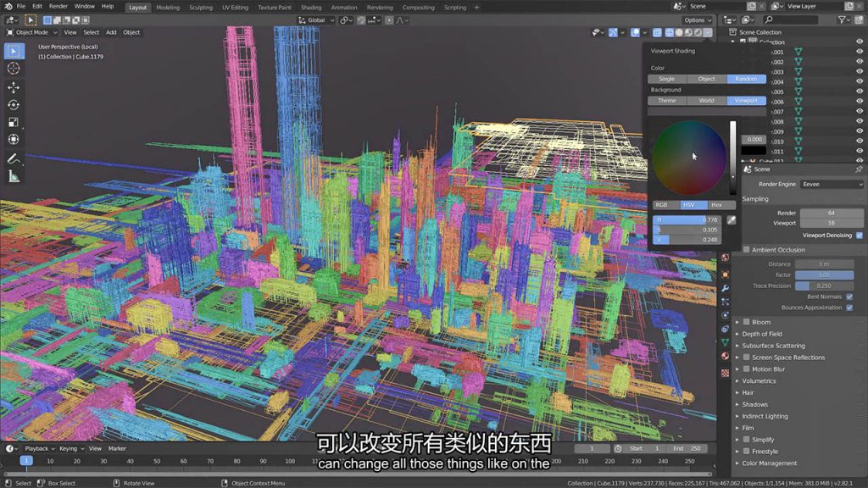Image resolution: width=868 pixels, height=488 pixels.
Task: Uncheck Bounces Approximation option
Action: (849, 308)
